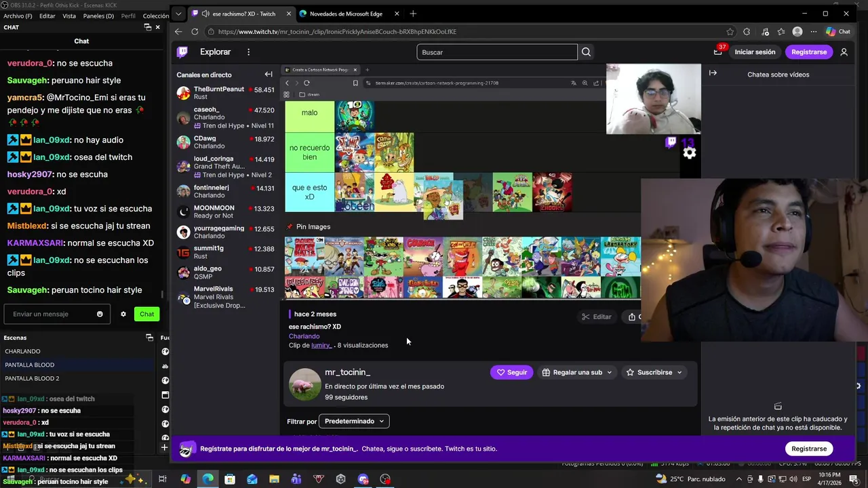Pop out the OBS Chat dock

tap(148, 27)
